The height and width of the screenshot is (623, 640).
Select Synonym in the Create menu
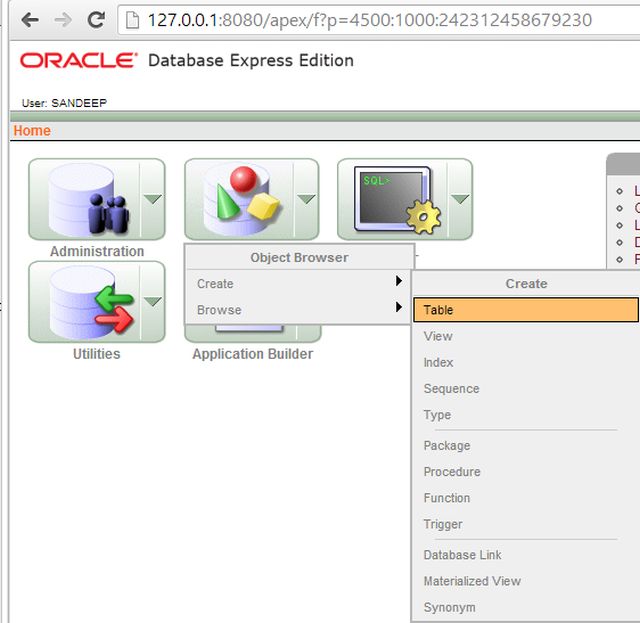(526, 607)
